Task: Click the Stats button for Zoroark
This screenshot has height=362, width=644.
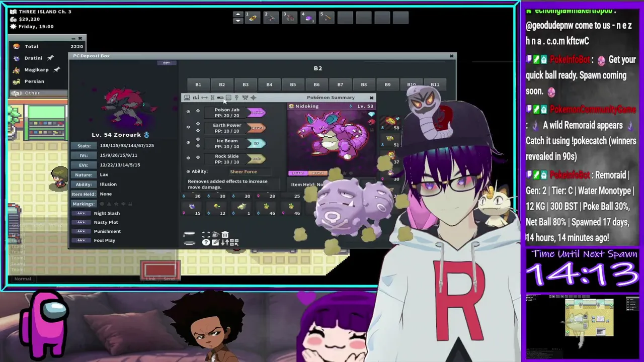Action: 84,146
